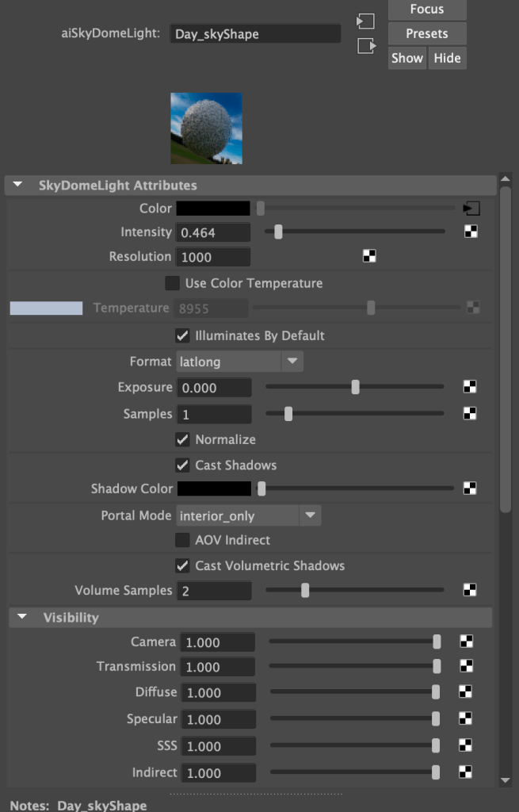Click the black Shadow Color swatch
This screenshot has width=519, height=812.
[213, 488]
